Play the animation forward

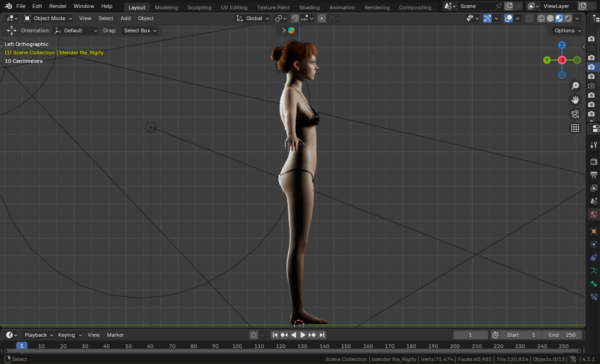(x=303, y=335)
